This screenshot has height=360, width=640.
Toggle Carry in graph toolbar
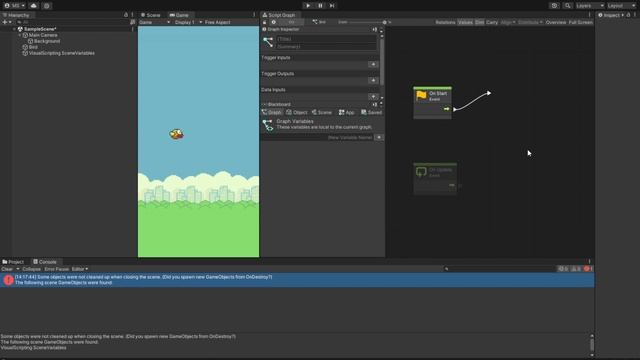(x=492, y=22)
